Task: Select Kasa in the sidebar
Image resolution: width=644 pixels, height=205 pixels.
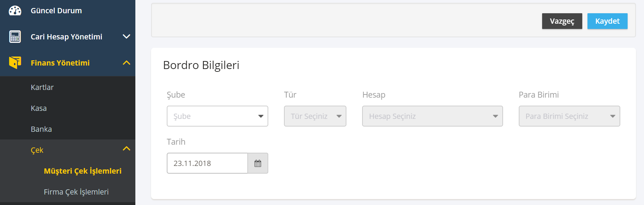Action: [x=39, y=108]
